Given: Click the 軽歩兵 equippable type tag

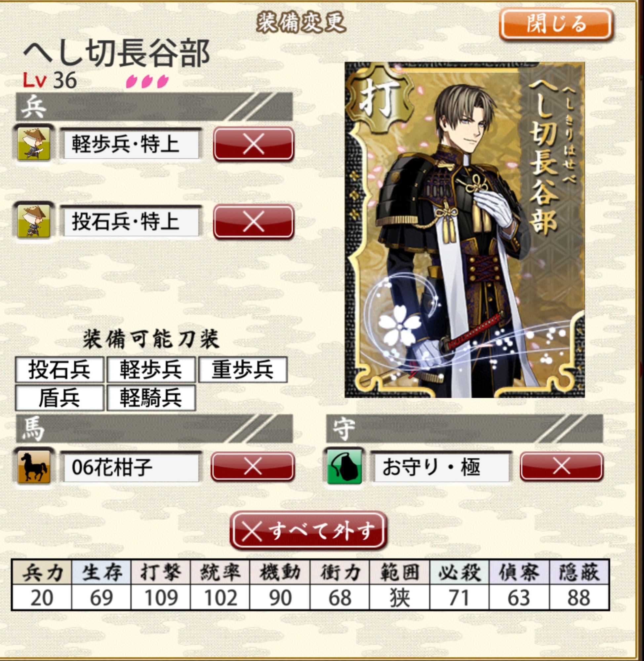Looking at the screenshot, I should pos(151,369).
